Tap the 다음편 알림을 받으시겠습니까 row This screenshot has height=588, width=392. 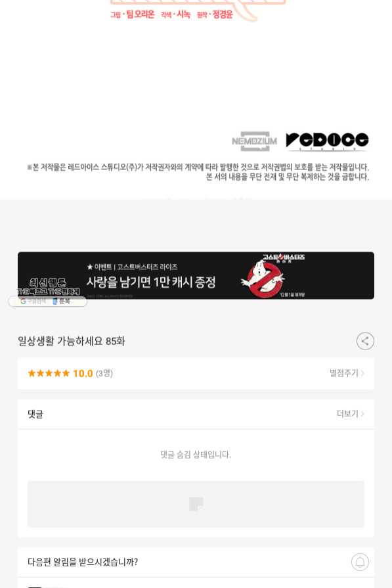pyautogui.click(x=196, y=562)
